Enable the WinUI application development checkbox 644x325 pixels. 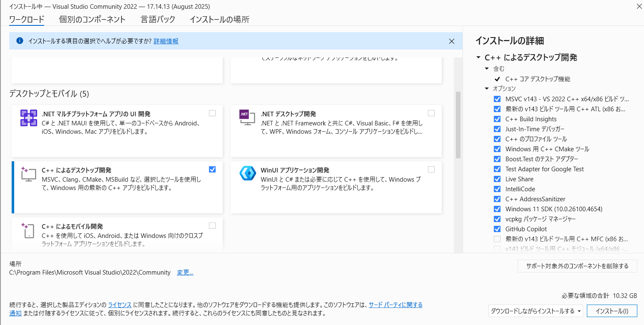click(431, 169)
